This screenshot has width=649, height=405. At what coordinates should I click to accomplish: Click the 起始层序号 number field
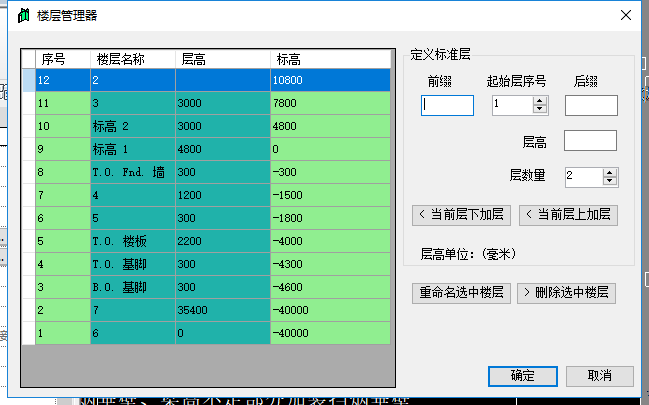point(512,105)
